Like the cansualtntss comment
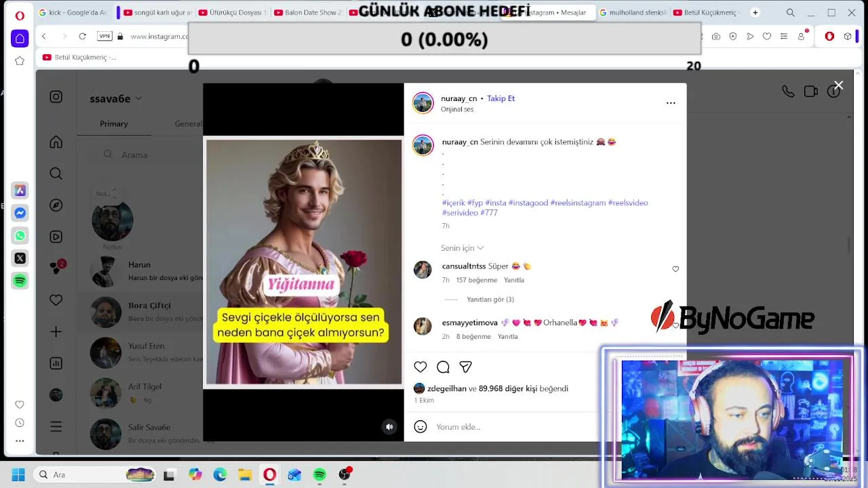The image size is (868, 488). click(675, 269)
